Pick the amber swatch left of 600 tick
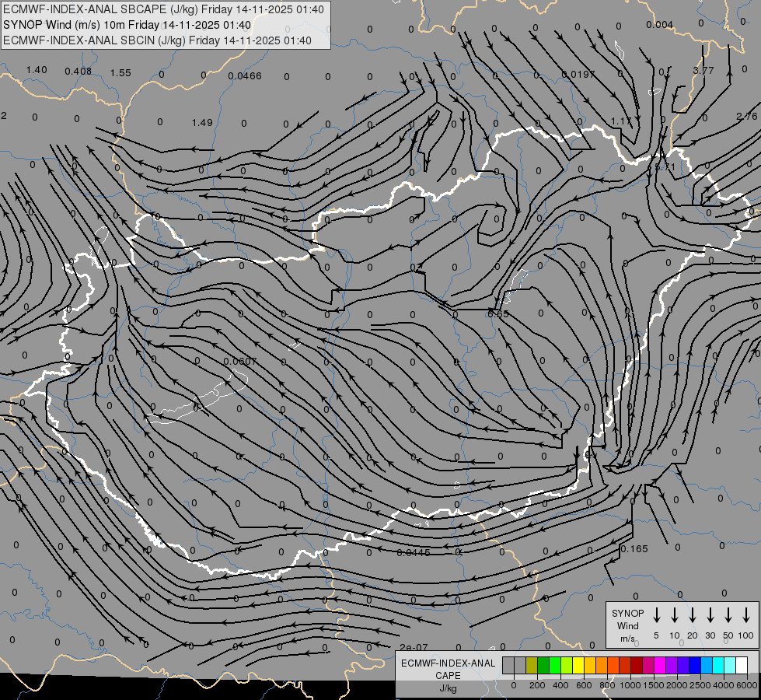761x700 pixels. tap(590, 665)
